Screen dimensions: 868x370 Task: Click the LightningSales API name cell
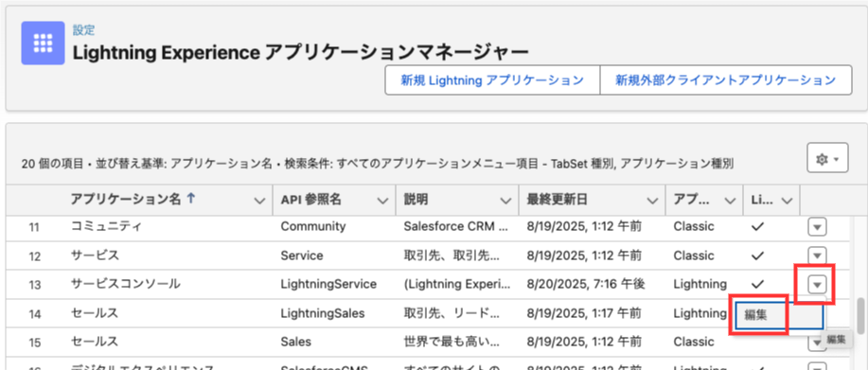(x=323, y=313)
